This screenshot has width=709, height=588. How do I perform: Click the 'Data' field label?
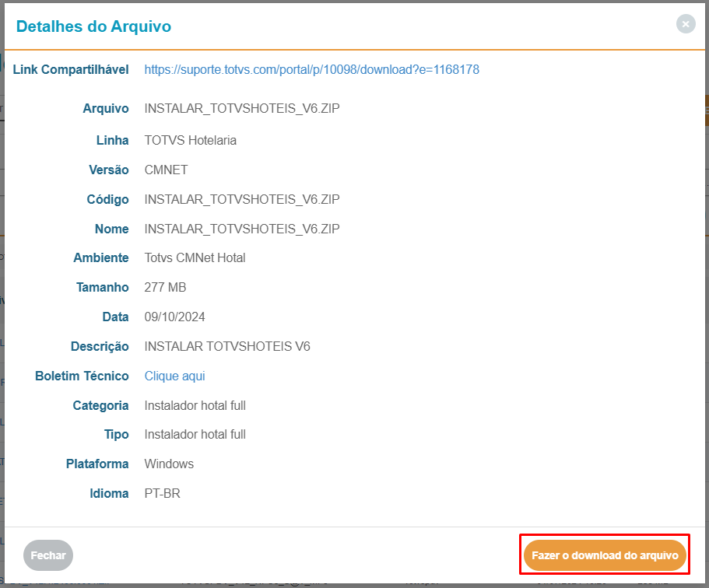115,317
